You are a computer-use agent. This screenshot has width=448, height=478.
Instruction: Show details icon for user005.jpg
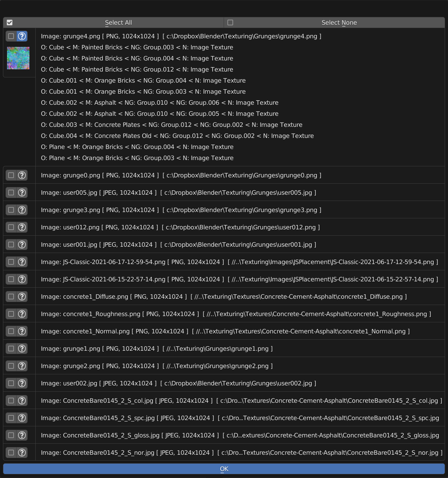pyautogui.click(x=22, y=193)
